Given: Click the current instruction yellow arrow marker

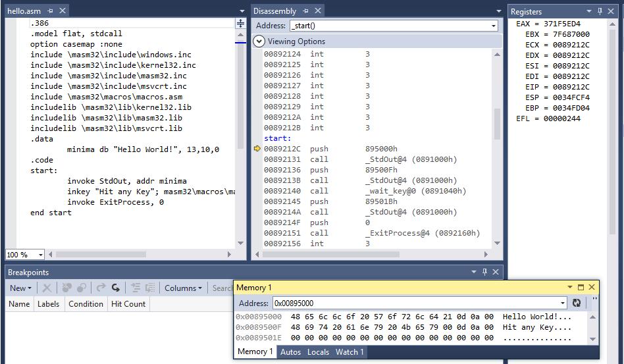Looking at the screenshot, I should pyautogui.click(x=257, y=148).
